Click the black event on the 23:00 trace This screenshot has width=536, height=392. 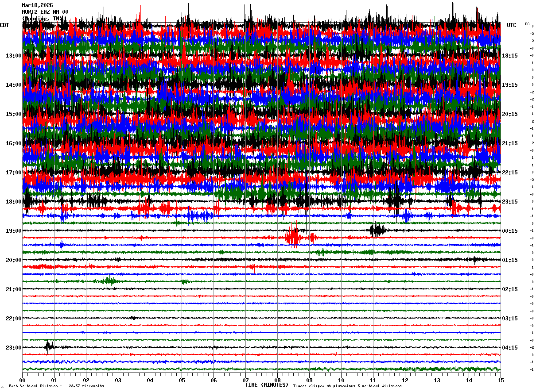(x=49, y=347)
